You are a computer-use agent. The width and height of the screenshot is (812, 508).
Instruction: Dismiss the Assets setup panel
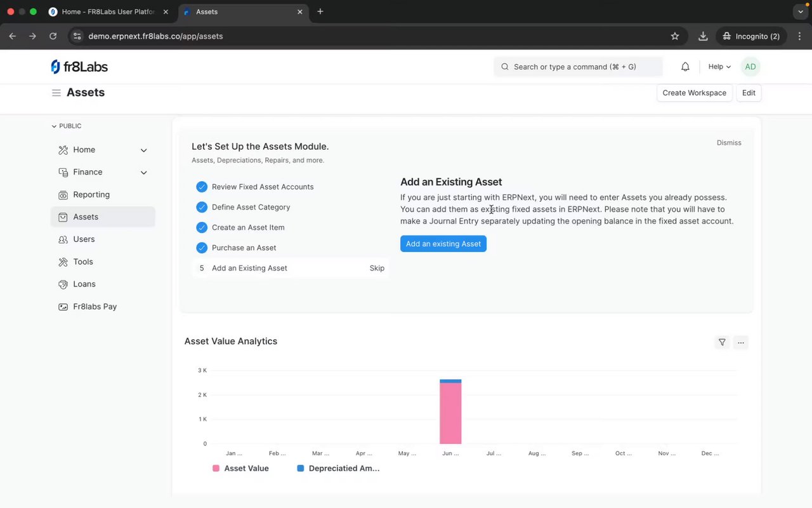point(729,143)
